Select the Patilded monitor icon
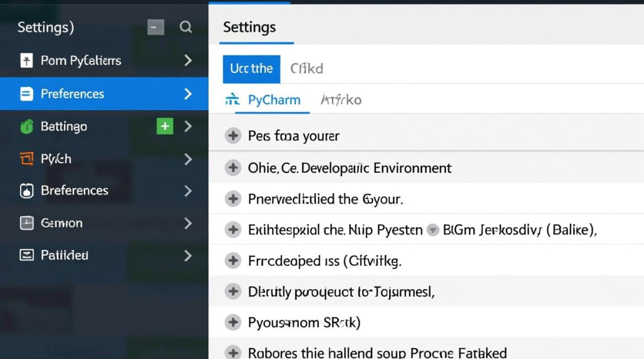Viewport: 644px width, 359px height. pyautogui.click(x=26, y=255)
